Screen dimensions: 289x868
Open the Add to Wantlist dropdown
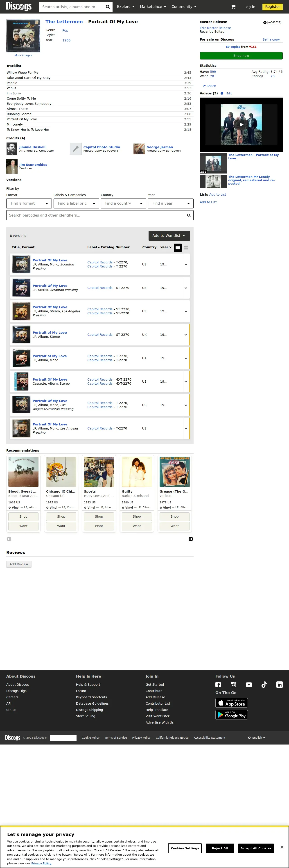pyautogui.click(x=169, y=235)
